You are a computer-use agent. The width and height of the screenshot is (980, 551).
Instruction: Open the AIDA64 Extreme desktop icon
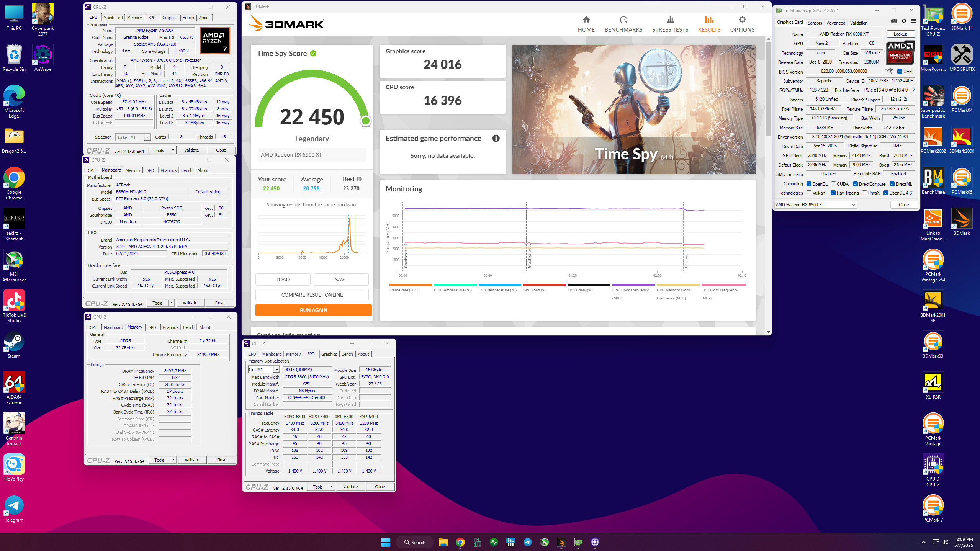(x=14, y=389)
